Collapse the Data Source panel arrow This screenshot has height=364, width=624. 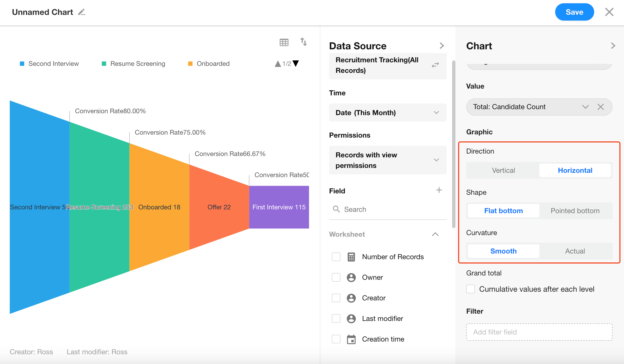[x=442, y=46]
